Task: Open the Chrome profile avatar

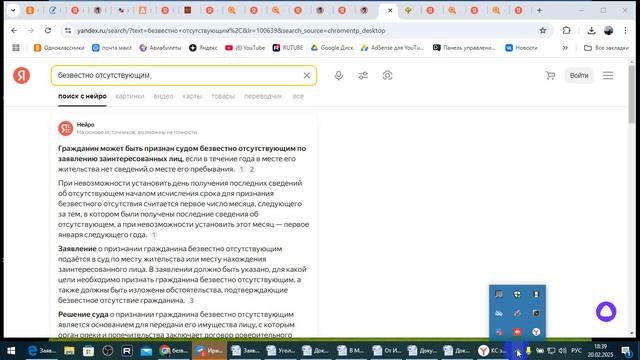Action: [608, 31]
